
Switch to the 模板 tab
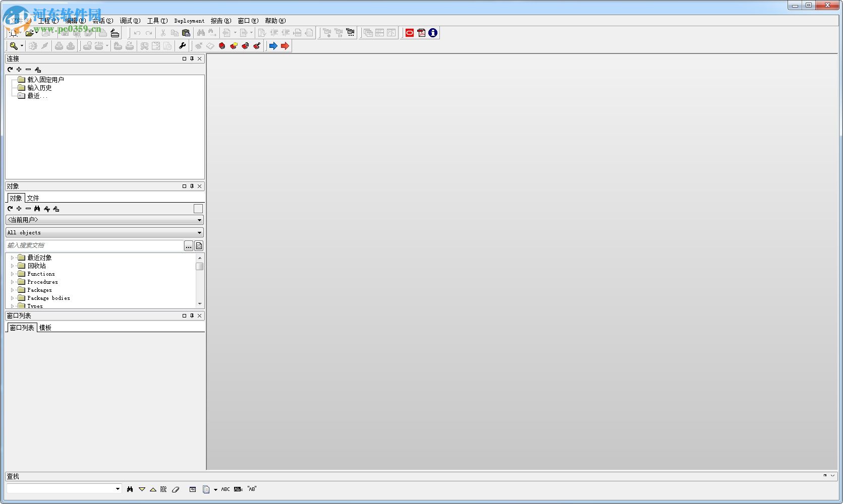click(x=45, y=328)
